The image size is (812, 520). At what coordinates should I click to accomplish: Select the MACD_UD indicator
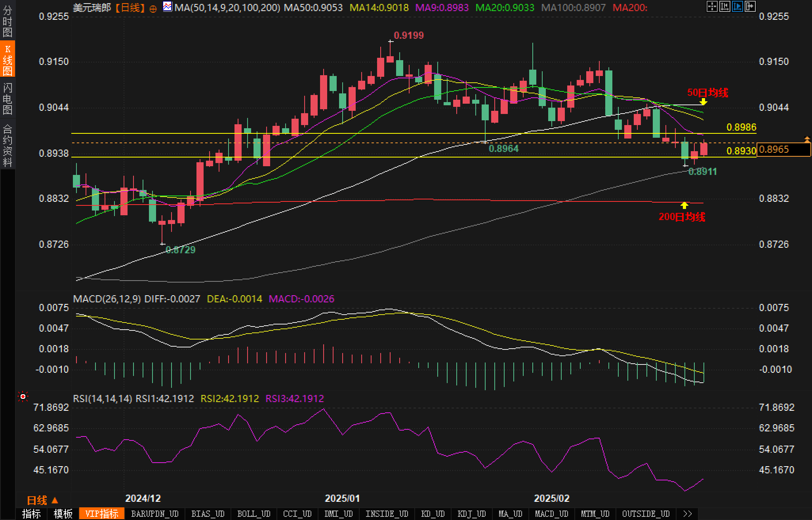tap(552, 514)
